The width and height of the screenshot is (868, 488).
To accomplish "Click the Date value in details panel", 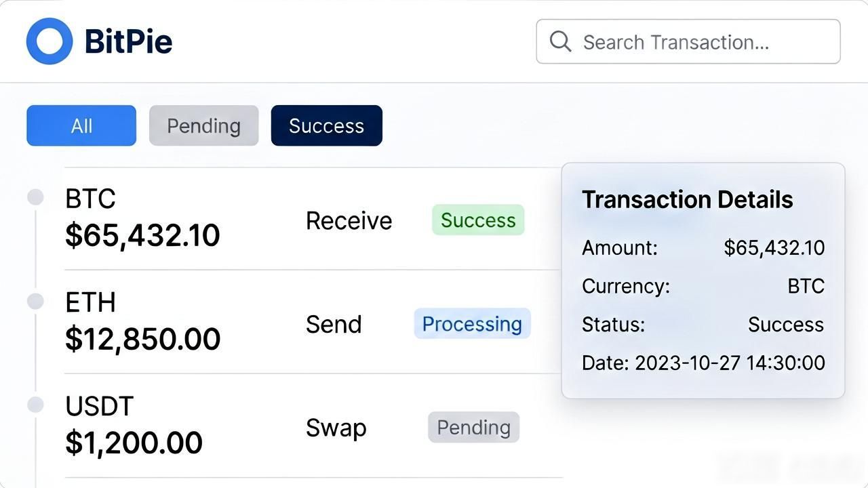I will click(730, 363).
